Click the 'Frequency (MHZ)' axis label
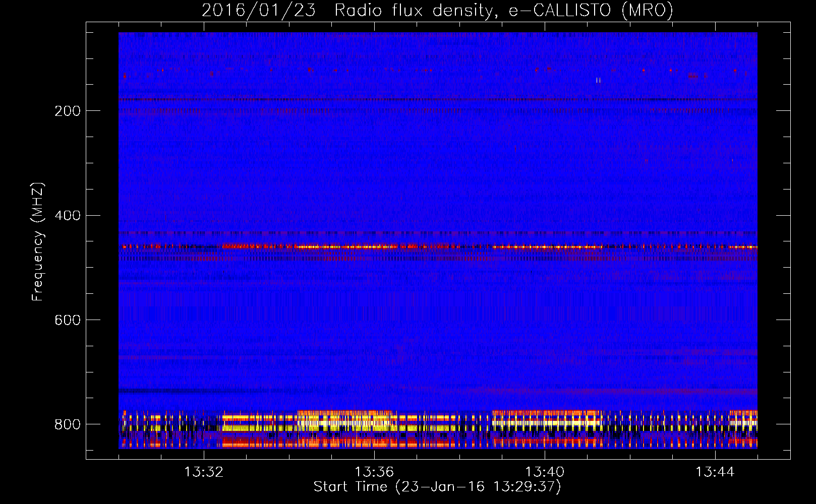This screenshot has height=504, width=816. (x=38, y=241)
